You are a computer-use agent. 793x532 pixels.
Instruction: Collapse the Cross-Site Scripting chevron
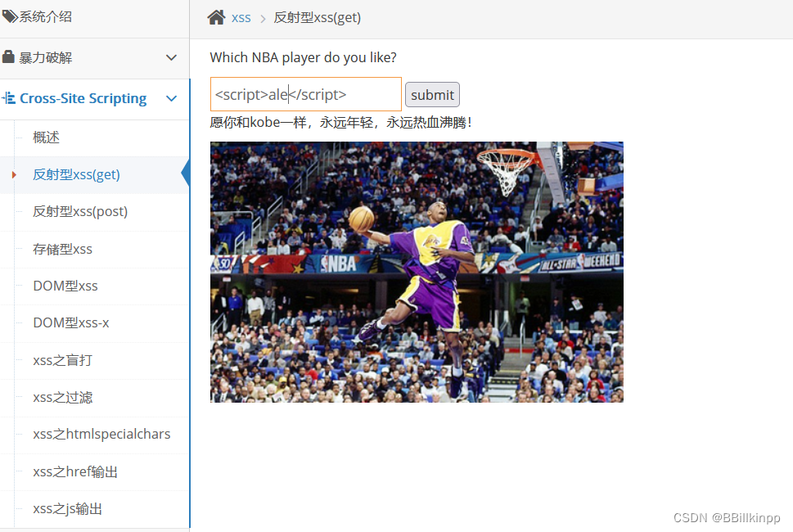[171, 98]
